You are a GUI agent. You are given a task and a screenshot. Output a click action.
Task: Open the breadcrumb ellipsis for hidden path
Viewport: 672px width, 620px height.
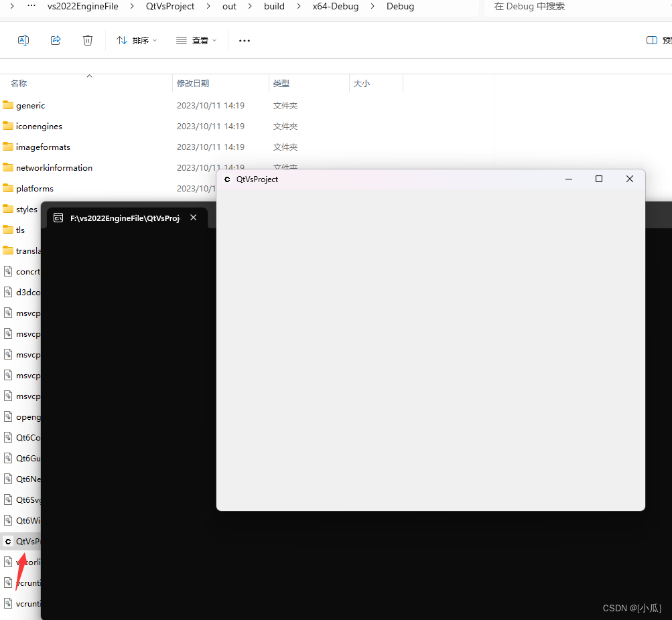coord(31,6)
